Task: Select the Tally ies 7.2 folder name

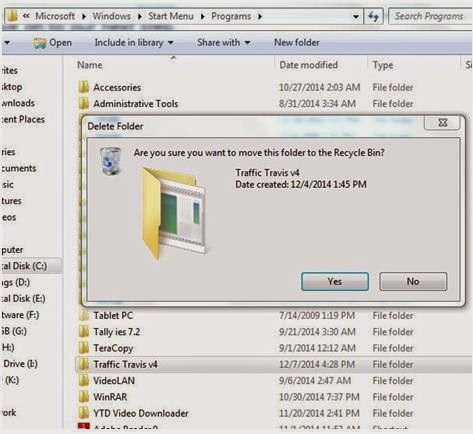Action: [x=117, y=332]
